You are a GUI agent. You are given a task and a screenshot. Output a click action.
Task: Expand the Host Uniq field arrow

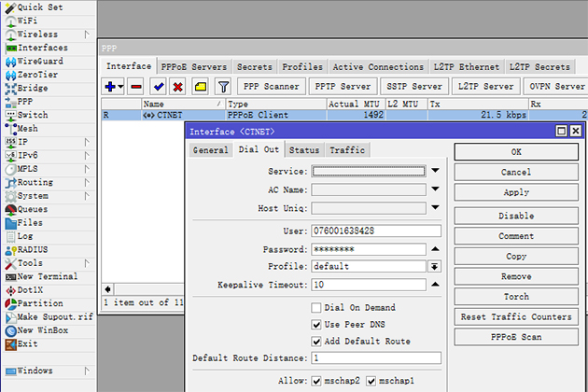[x=435, y=207]
